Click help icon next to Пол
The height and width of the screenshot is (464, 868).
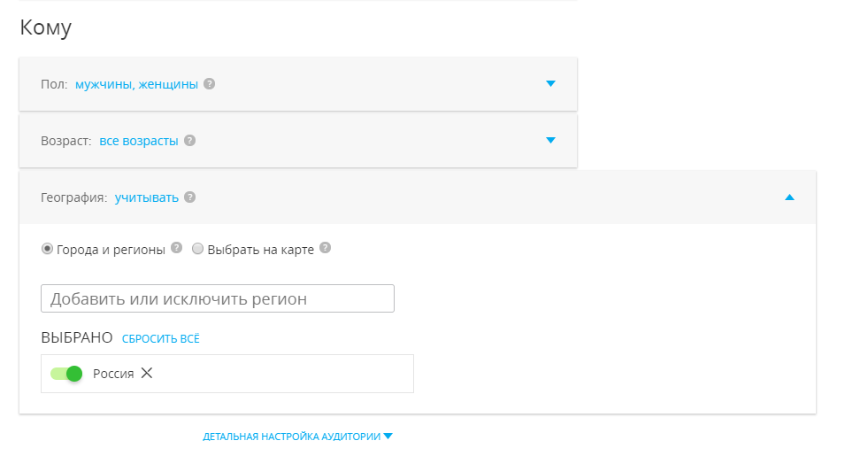209,84
